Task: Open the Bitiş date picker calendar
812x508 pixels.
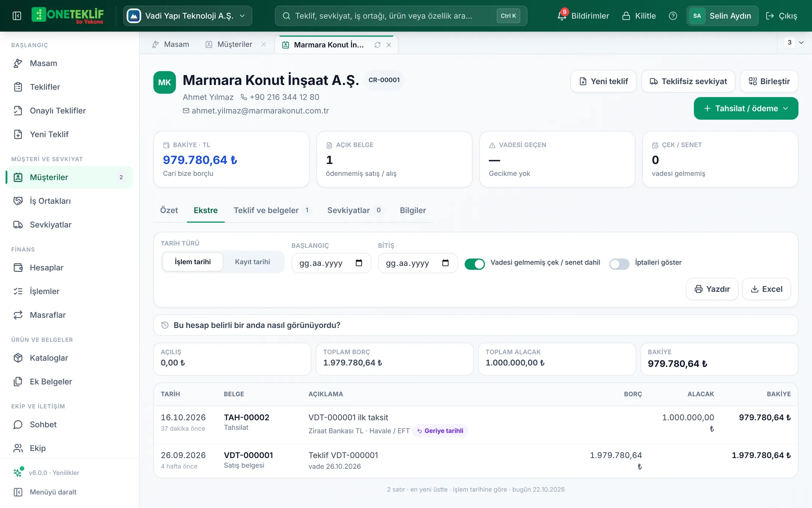Action: click(445, 263)
